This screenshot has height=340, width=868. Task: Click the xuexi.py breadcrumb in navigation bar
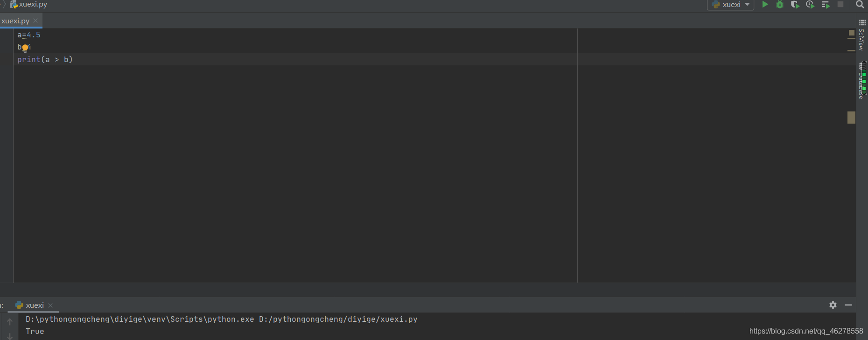click(x=29, y=4)
